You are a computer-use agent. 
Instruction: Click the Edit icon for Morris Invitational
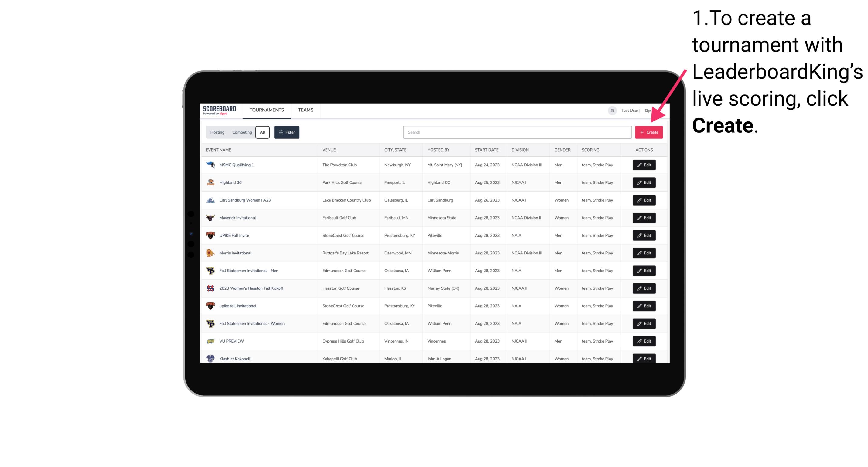(644, 253)
